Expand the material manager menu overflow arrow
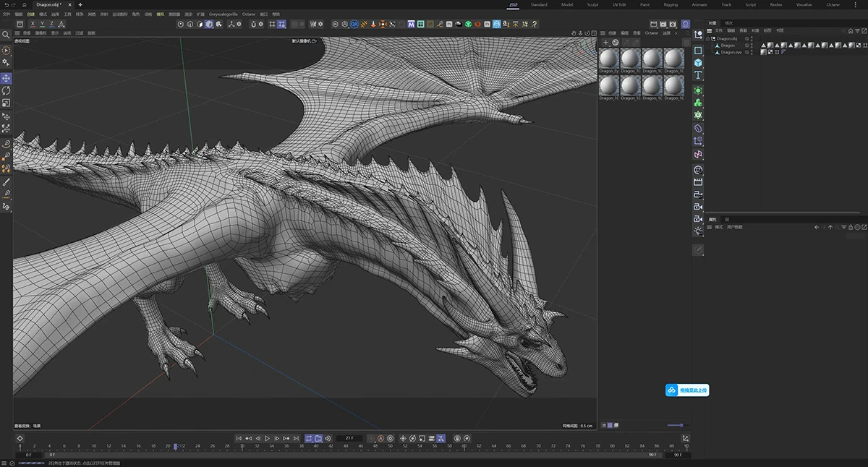868x467 pixels. coord(676,33)
